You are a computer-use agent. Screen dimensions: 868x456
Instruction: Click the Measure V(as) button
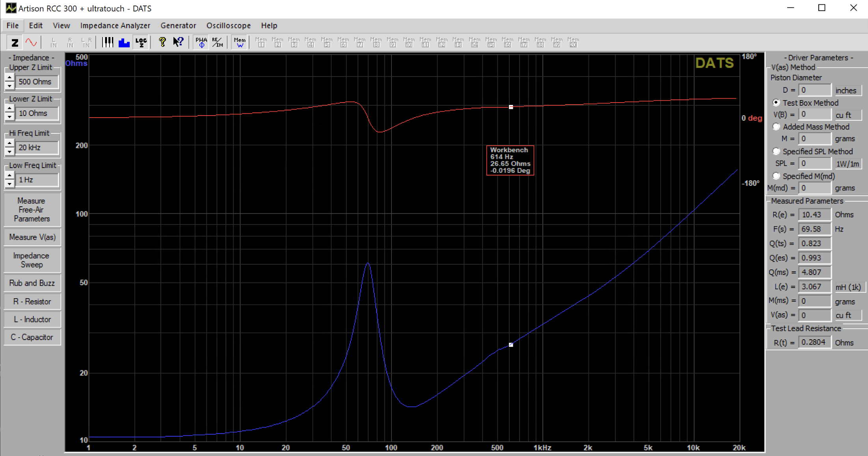32,237
